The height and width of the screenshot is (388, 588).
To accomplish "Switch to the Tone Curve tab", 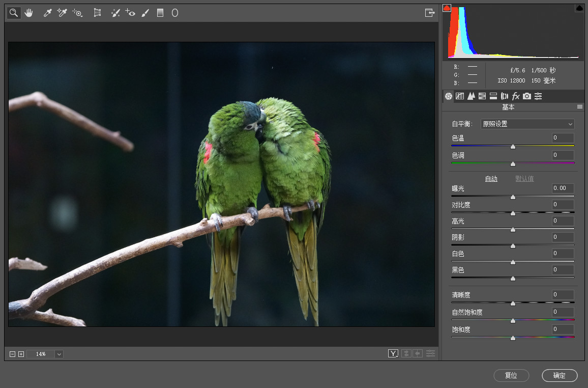I will point(460,96).
